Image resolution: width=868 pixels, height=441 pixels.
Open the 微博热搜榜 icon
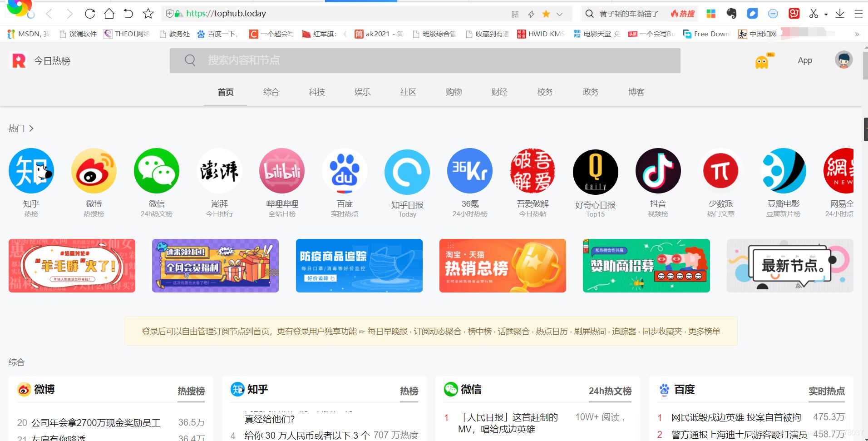(94, 171)
